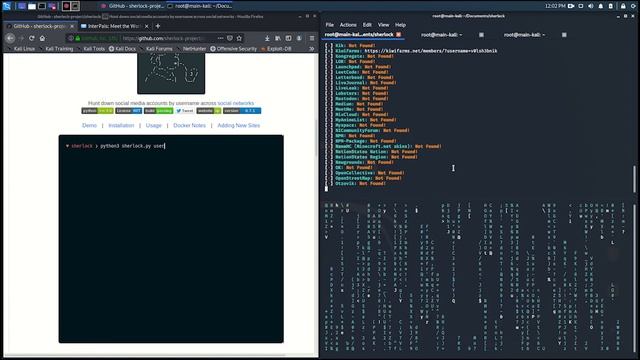Close the GitHub sherlock-project browser tab

pyautogui.click(x=72, y=26)
